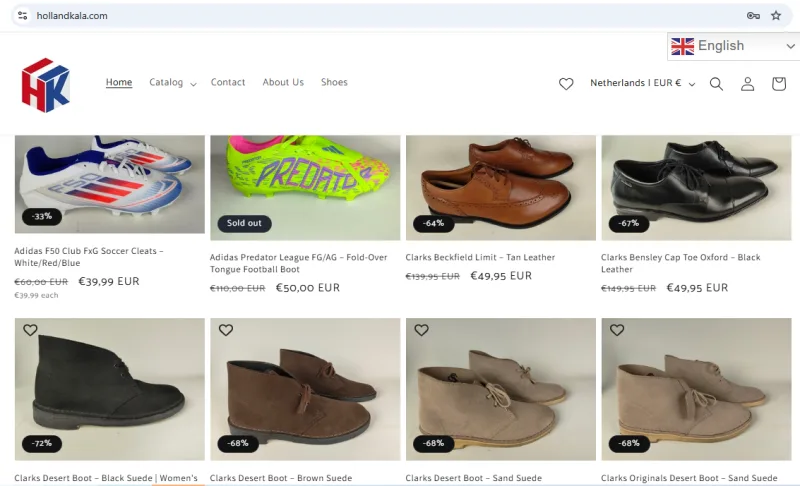
Task: Click the Adidas F50 cleats product image
Action: pyautogui.click(x=110, y=184)
